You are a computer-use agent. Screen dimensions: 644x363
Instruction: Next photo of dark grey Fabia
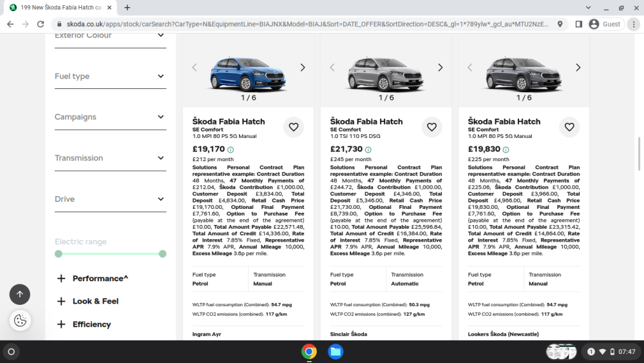(578, 68)
